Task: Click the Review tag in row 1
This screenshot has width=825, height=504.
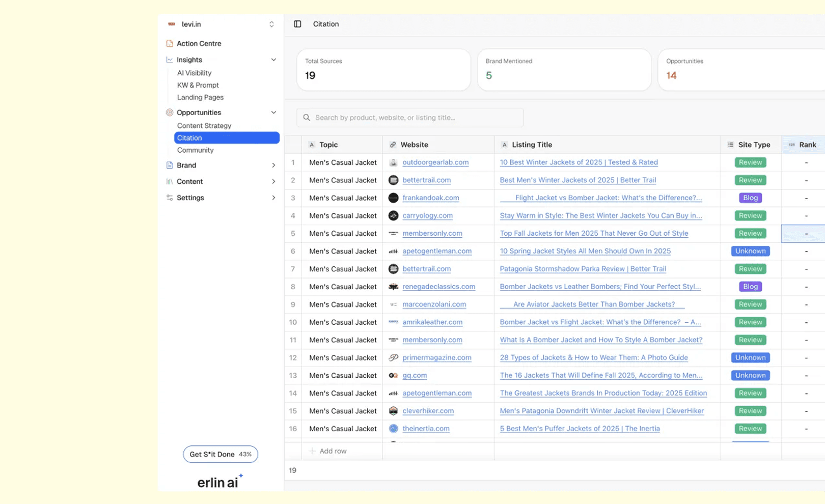Action: click(x=750, y=162)
